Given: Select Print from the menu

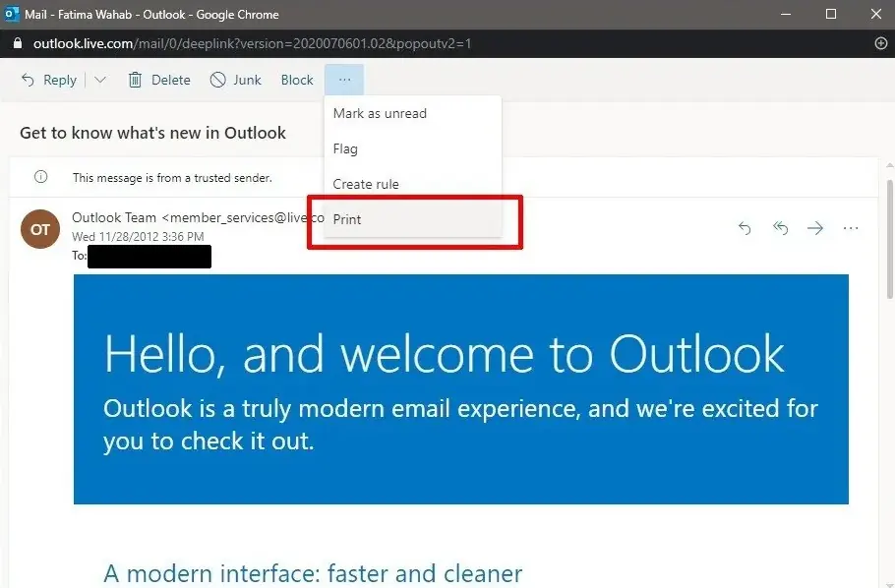Looking at the screenshot, I should 413,219.
